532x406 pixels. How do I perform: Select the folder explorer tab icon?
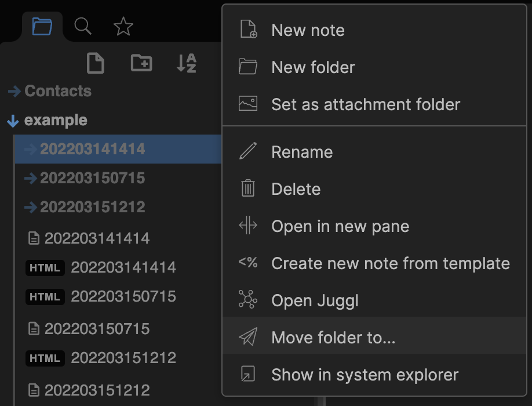[x=41, y=26]
